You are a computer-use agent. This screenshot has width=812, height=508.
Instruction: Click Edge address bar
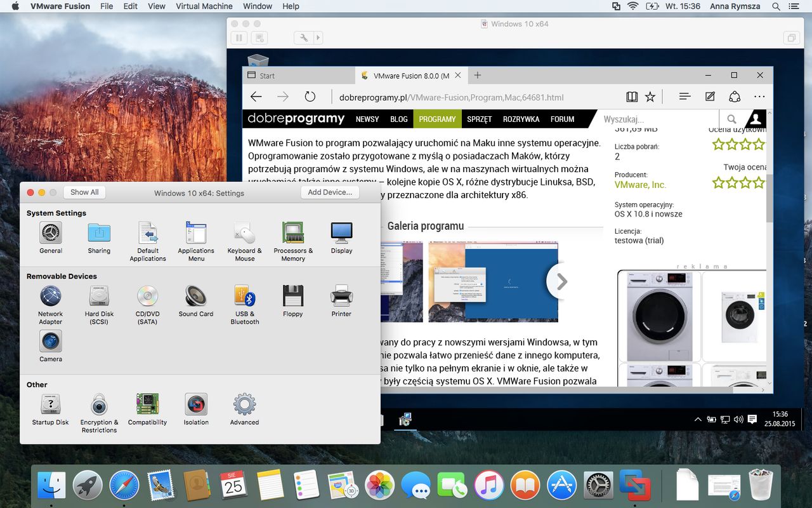click(477, 98)
